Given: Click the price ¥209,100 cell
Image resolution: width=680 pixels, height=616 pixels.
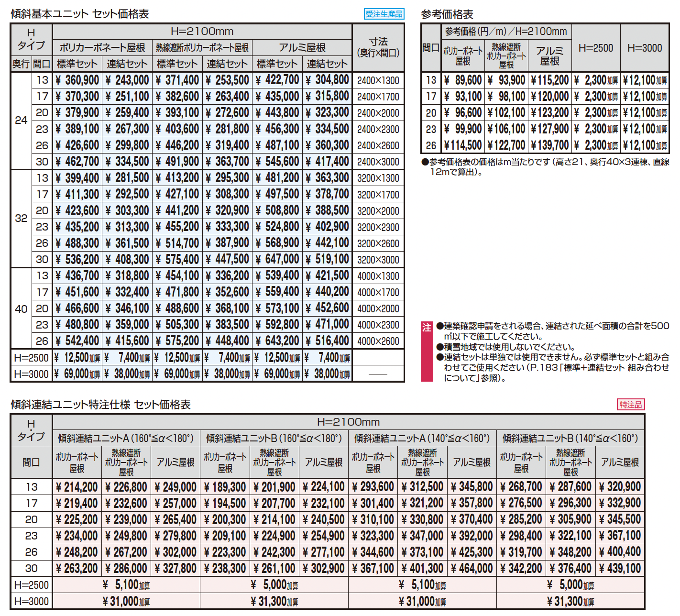Looking at the screenshot, I should (225, 536).
